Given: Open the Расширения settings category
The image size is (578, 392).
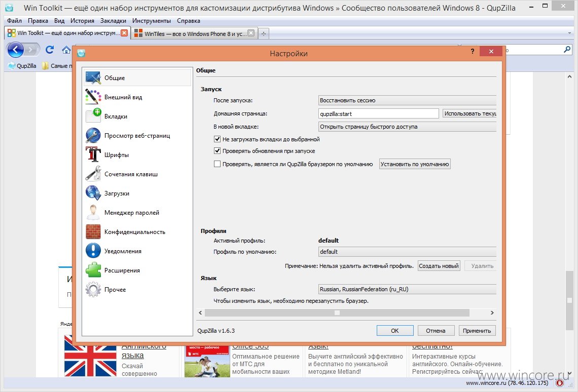Looking at the screenshot, I should [137, 270].
